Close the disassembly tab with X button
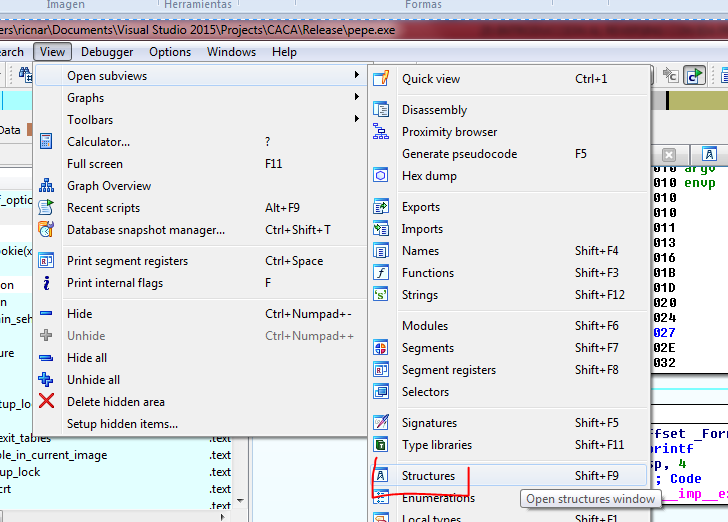The height and width of the screenshot is (522, 728). pyautogui.click(x=669, y=155)
